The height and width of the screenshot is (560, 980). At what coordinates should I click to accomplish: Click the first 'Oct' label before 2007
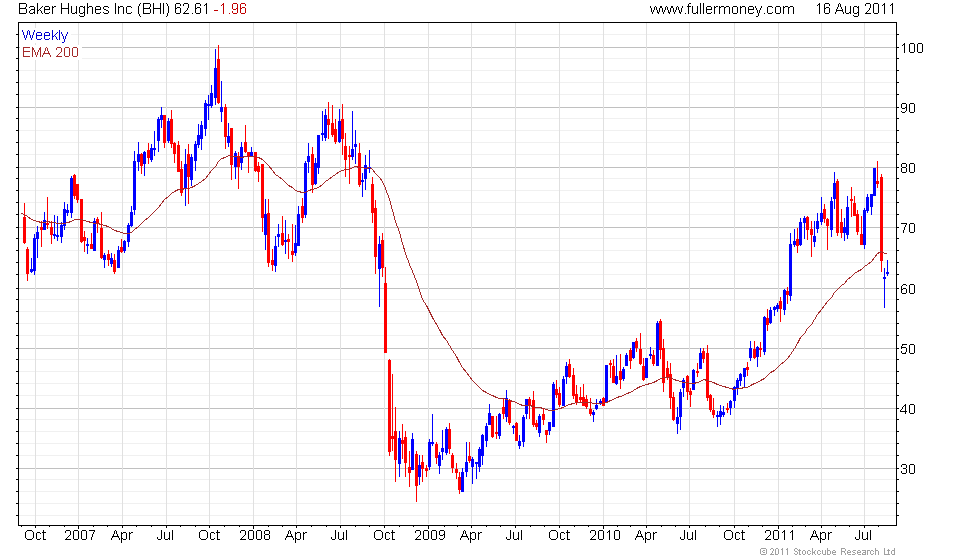pyautogui.click(x=35, y=536)
